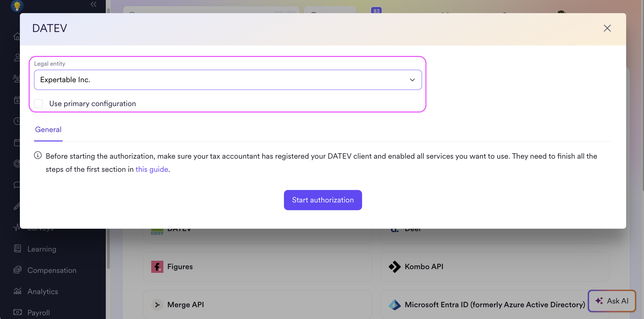
Task: Click the Payroll banknote icon in sidebar
Action: (18, 312)
